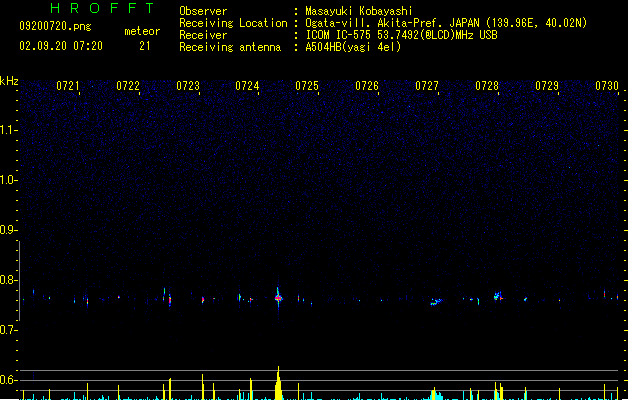Click the 0725 time marker
The image size is (629, 400).
307,86
